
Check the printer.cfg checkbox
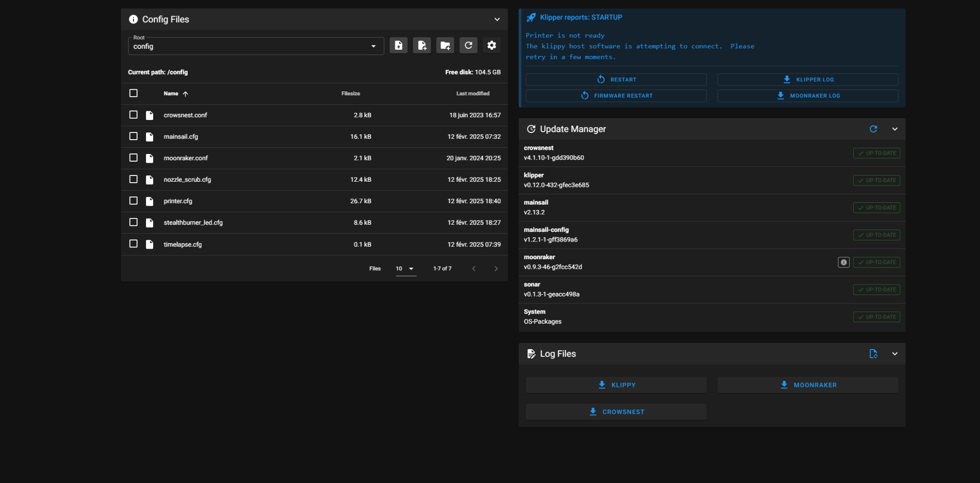point(134,201)
